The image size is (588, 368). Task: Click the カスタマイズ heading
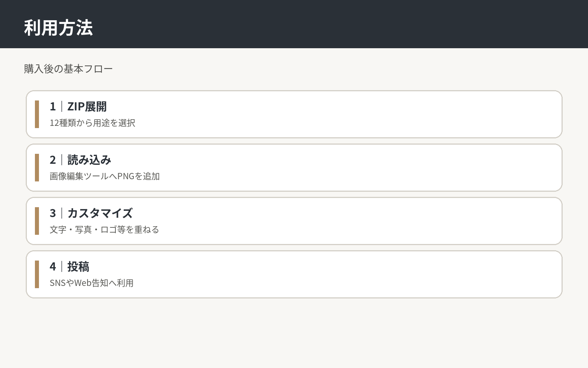pos(100,213)
